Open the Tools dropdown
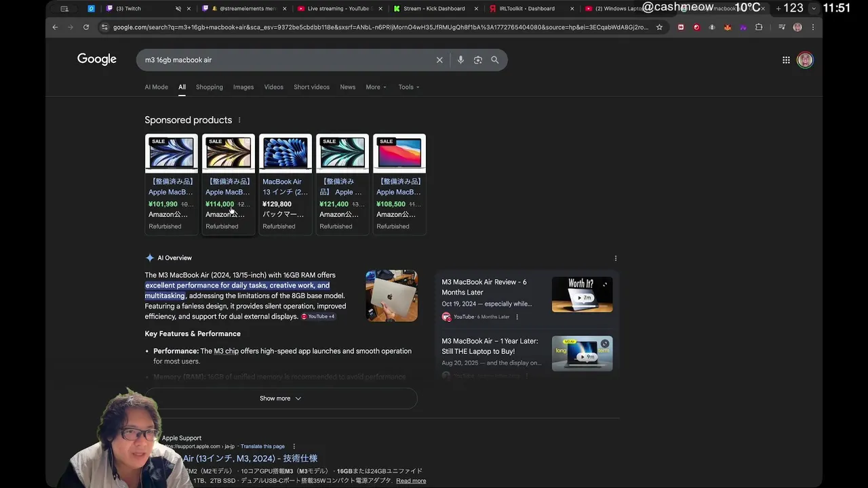The image size is (868, 488). [x=409, y=87]
